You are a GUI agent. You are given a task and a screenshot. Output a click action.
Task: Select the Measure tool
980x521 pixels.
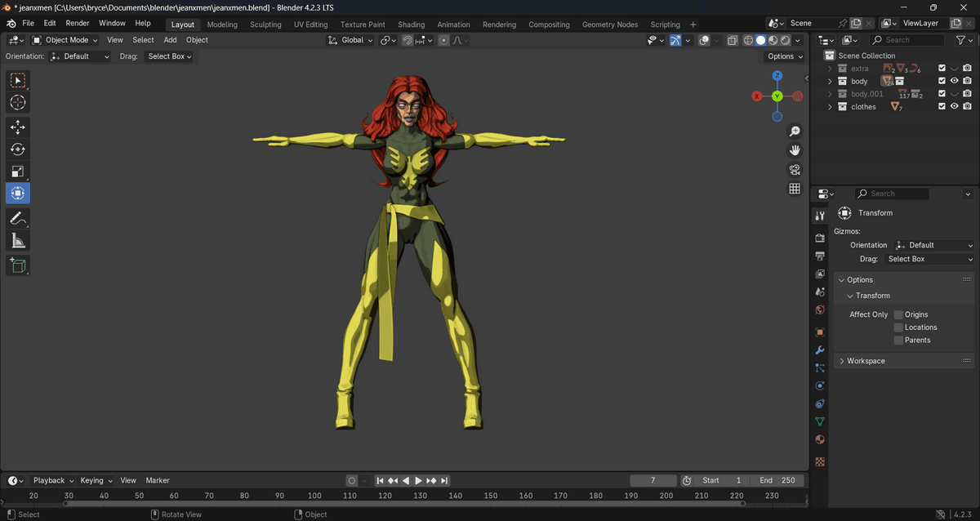(18, 240)
